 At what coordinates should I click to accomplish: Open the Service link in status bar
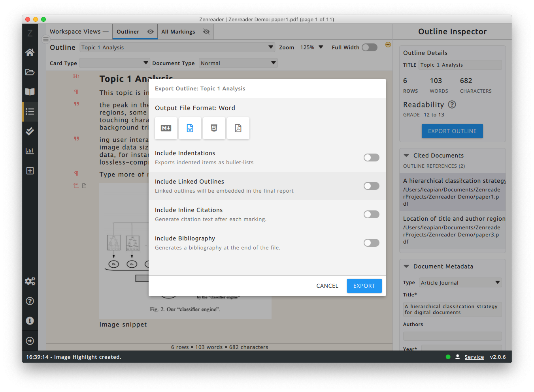pos(474,357)
